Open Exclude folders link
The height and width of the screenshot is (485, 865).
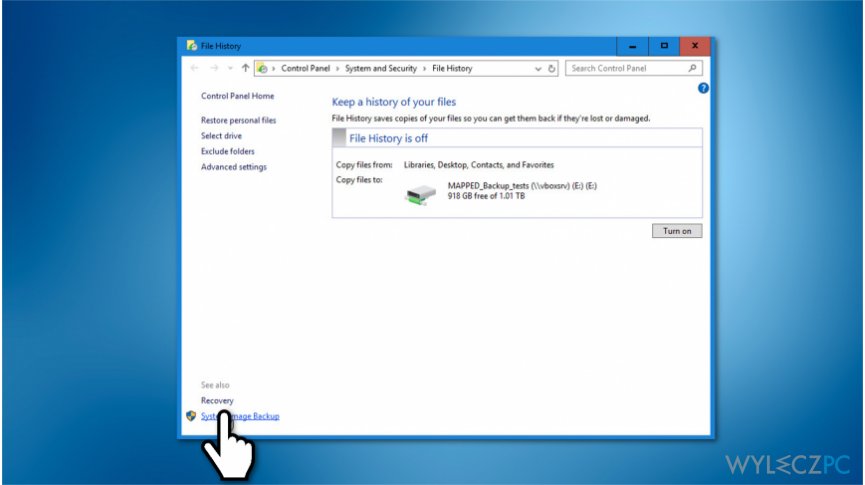click(x=228, y=151)
